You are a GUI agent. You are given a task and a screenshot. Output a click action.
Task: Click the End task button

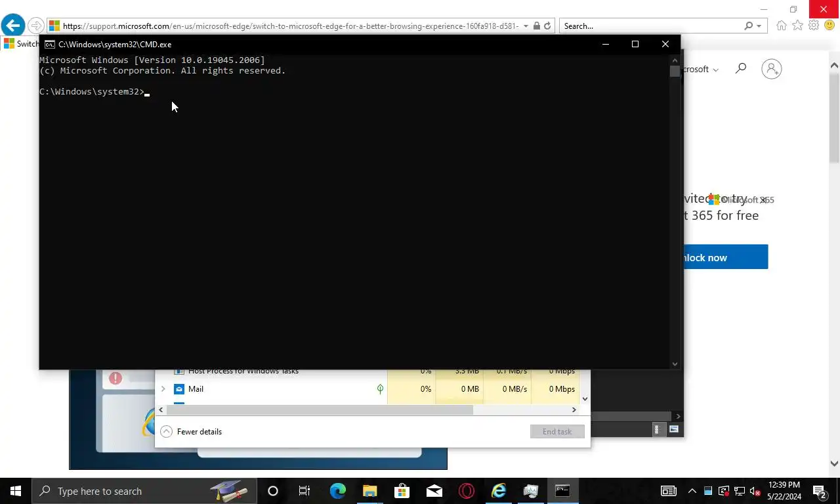tap(557, 432)
